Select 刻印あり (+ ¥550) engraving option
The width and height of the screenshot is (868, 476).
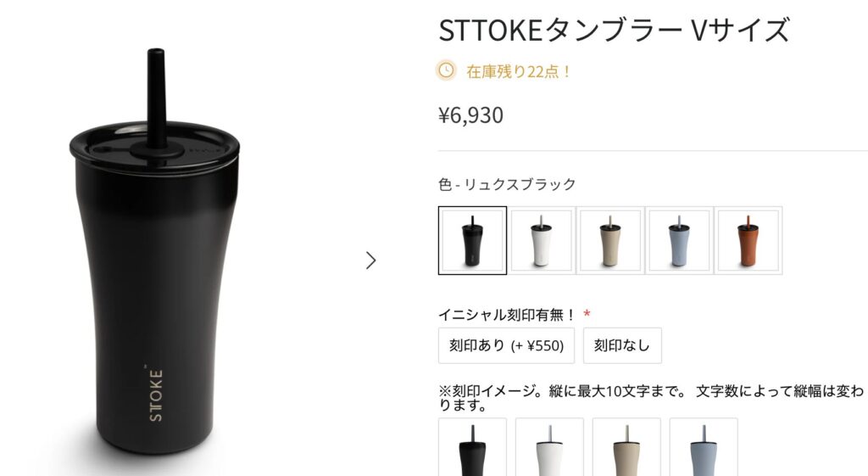coord(507,346)
